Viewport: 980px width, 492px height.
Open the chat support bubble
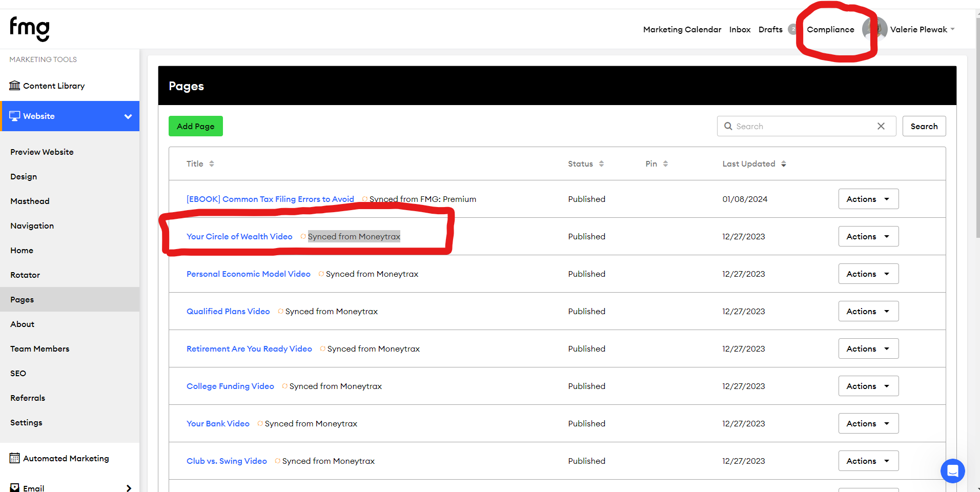953,470
